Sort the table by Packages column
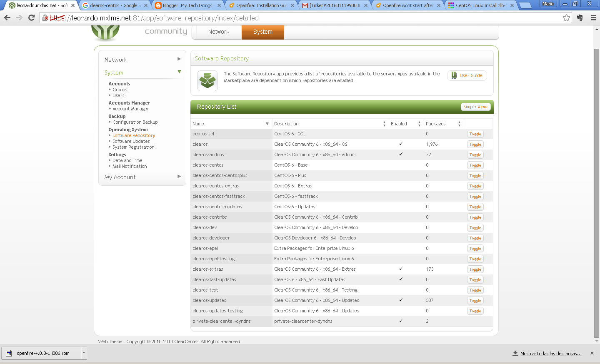This screenshot has width=600, height=364. click(x=443, y=124)
